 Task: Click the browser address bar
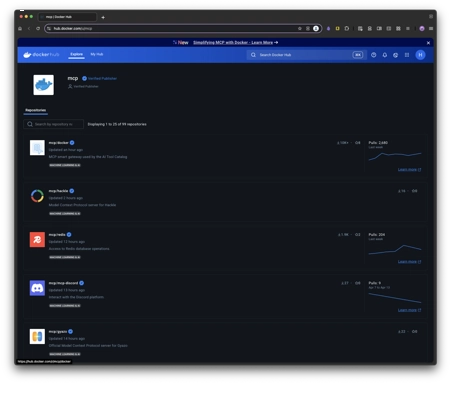183,29
